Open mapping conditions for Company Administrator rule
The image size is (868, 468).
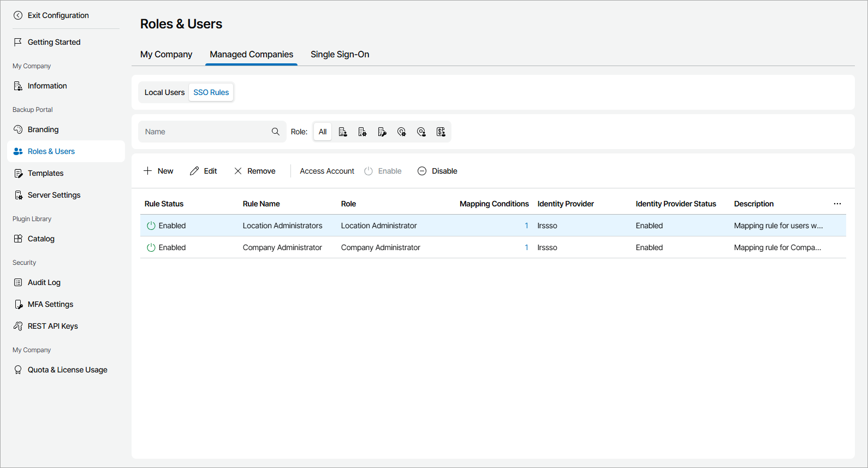pos(526,247)
